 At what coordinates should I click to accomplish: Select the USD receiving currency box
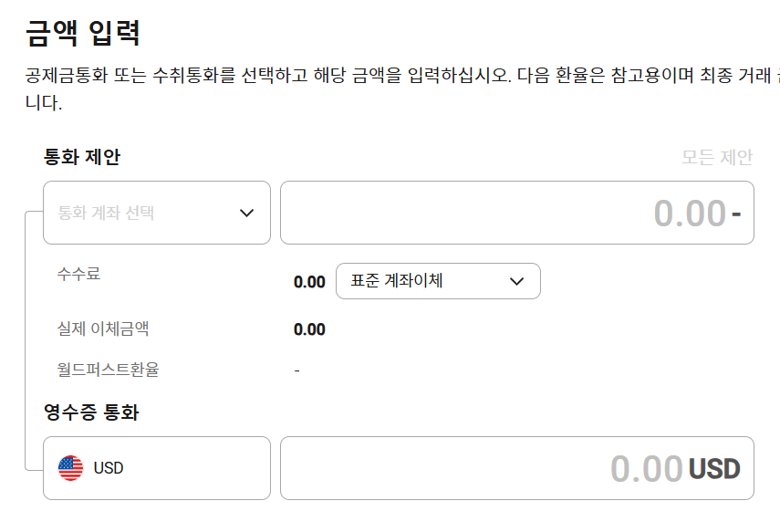(157, 468)
